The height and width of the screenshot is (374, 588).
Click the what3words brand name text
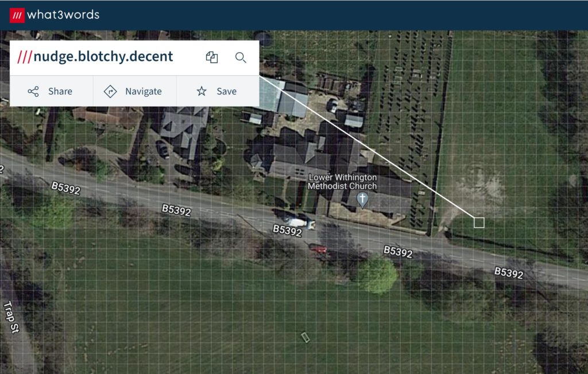[63, 15]
